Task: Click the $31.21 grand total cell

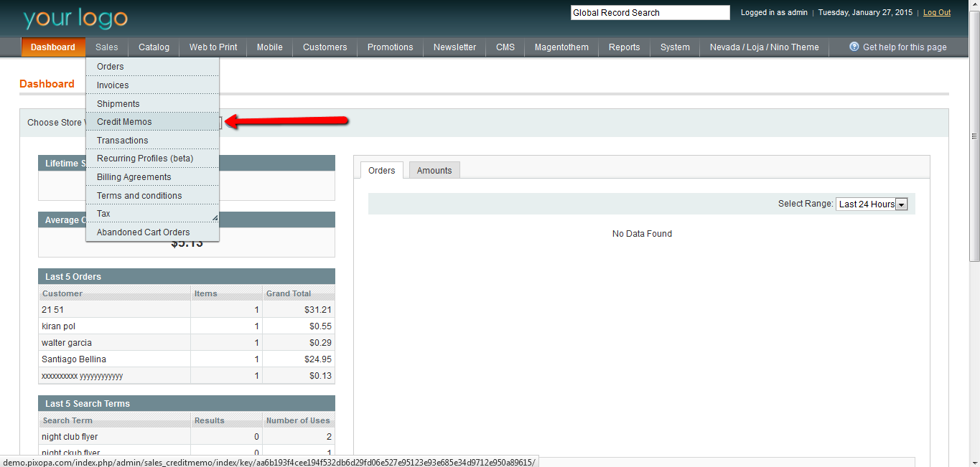Action: click(x=298, y=310)
